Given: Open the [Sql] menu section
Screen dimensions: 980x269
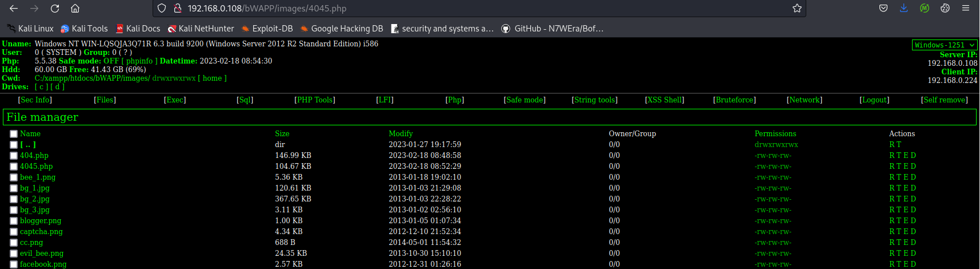Looking at the screenshot, I should 245,100.
